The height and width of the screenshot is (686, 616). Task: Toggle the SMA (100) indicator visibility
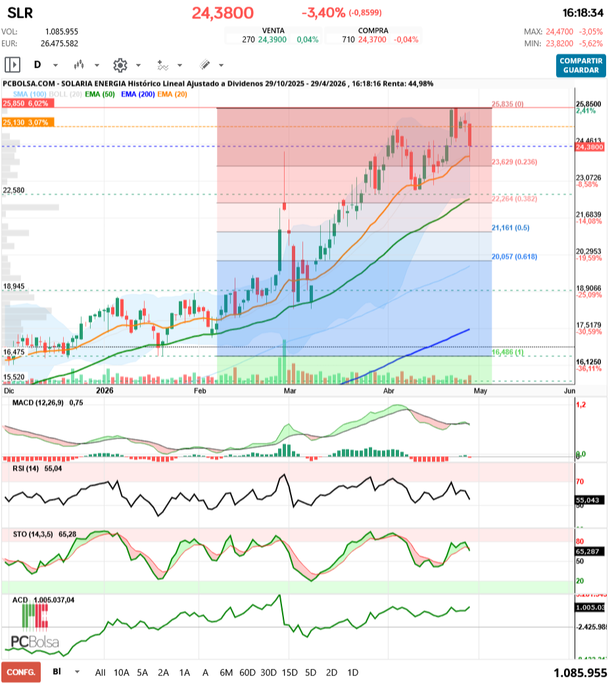[30, 94]
